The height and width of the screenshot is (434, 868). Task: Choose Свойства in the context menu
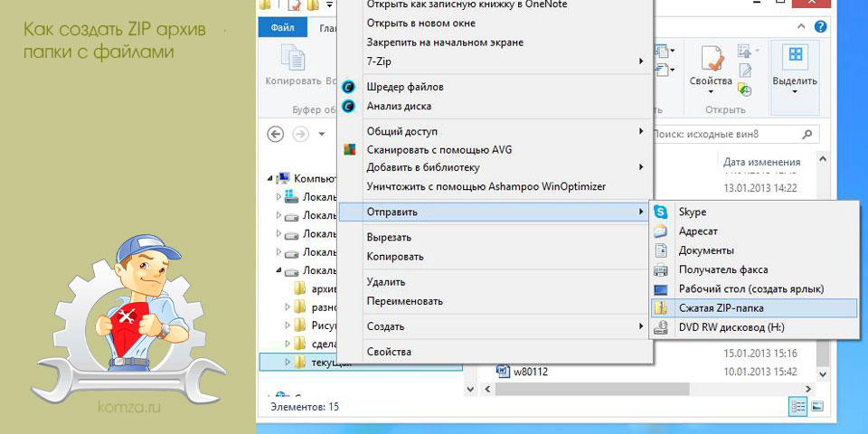[x=495, y=352]
